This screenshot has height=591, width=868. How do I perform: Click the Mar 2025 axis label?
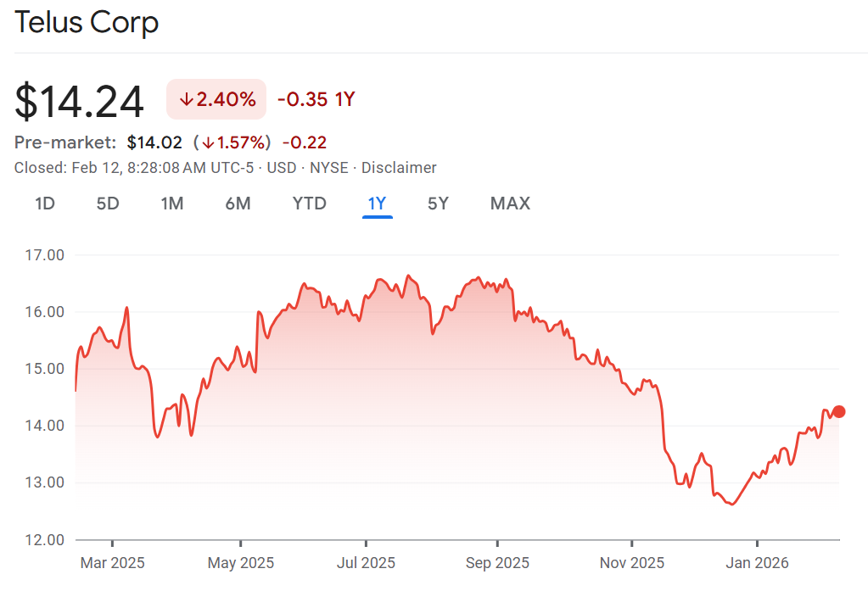tap(113, 562)
